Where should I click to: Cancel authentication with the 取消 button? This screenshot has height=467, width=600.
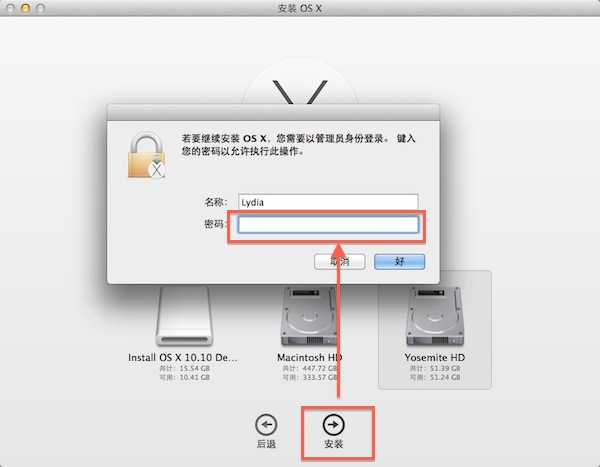pos(339,262)
